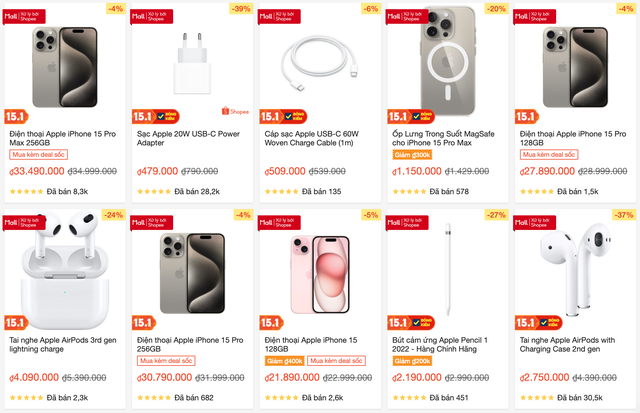Viewport: 640px width, 413px height.
Task: Click the -37% badge on AirPods 2nd gen
Action: tap(624, 215)
